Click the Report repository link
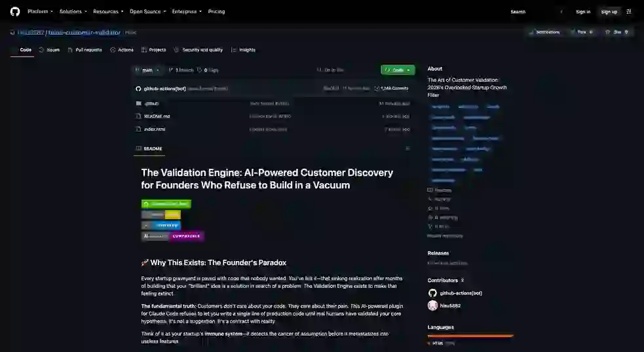This screenshot has height=352, width=644. point(445,236)
